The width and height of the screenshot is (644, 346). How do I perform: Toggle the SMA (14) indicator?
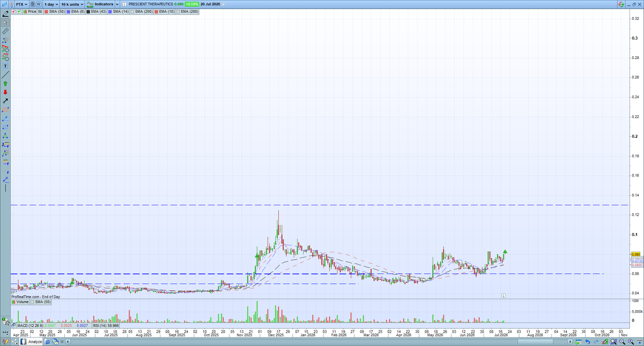(119, 11)
